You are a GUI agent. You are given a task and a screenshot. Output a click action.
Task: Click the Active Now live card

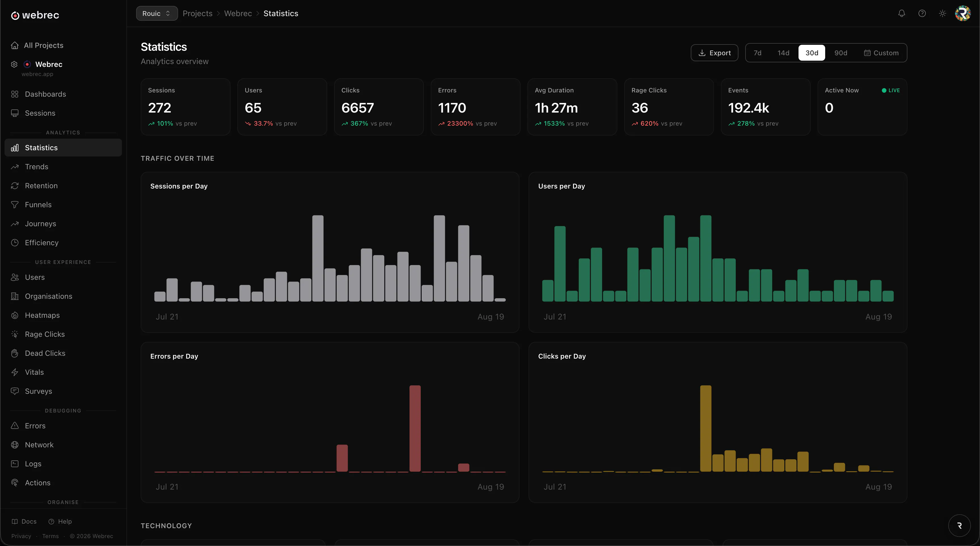click(x=862, y=107)
